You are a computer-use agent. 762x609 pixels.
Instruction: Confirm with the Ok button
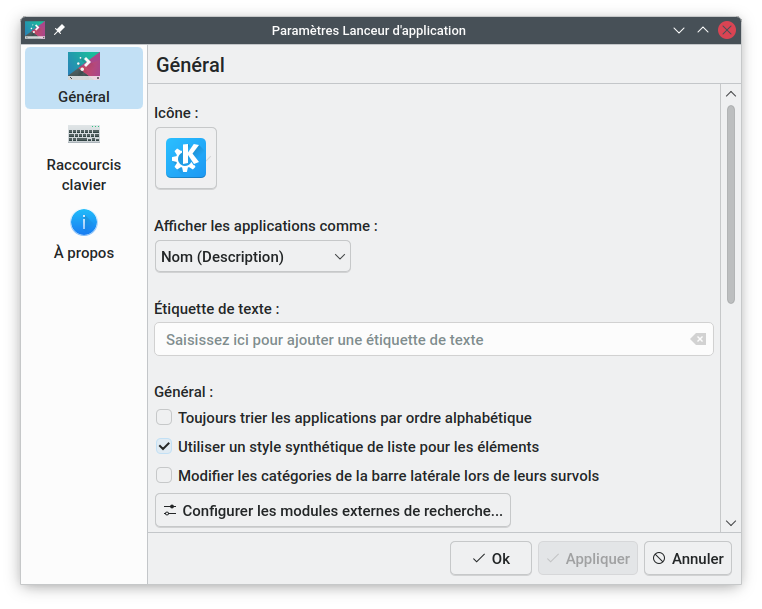point(491,558)
